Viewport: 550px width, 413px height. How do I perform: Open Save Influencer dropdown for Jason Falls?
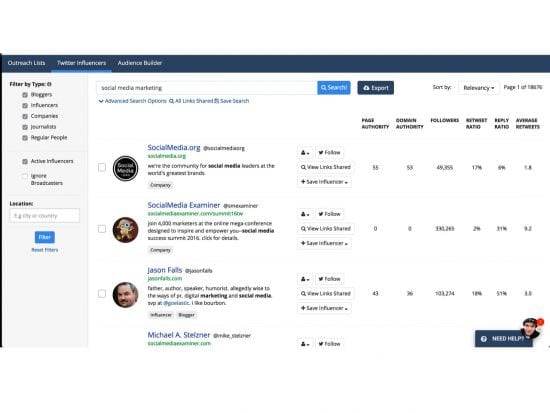324,308
